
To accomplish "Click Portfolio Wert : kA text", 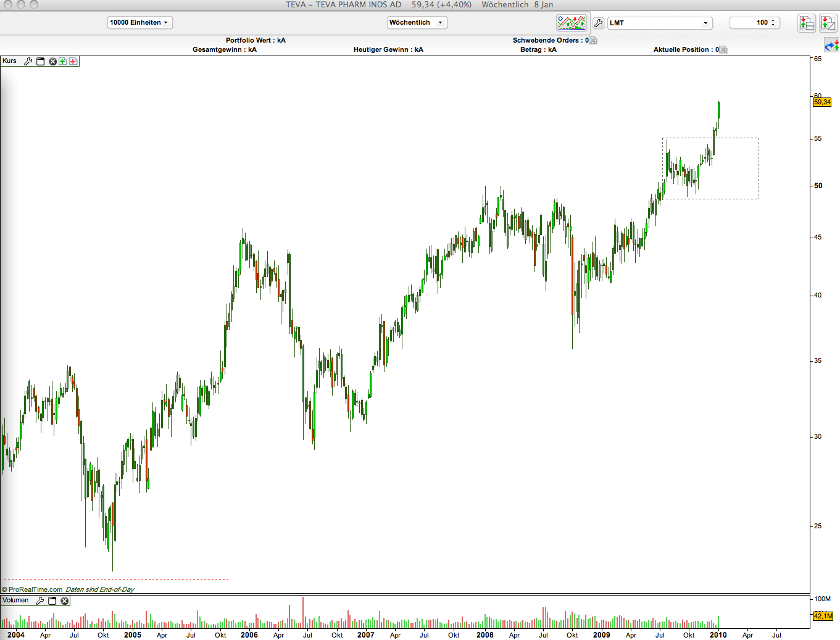I will pyautogui.click(x=256, y=40).
